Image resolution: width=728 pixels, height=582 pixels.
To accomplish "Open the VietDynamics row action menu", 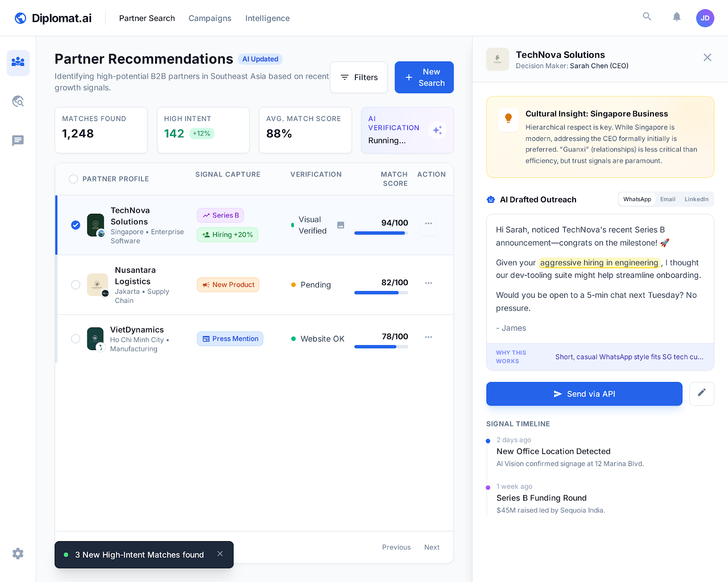I will coord(428,337).
